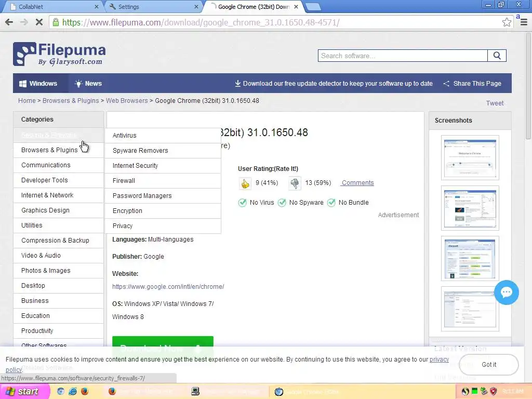Viewport: 532px width, 399px height.
Task: Open Chrome from quick launch bar
Action: point(60,392)
